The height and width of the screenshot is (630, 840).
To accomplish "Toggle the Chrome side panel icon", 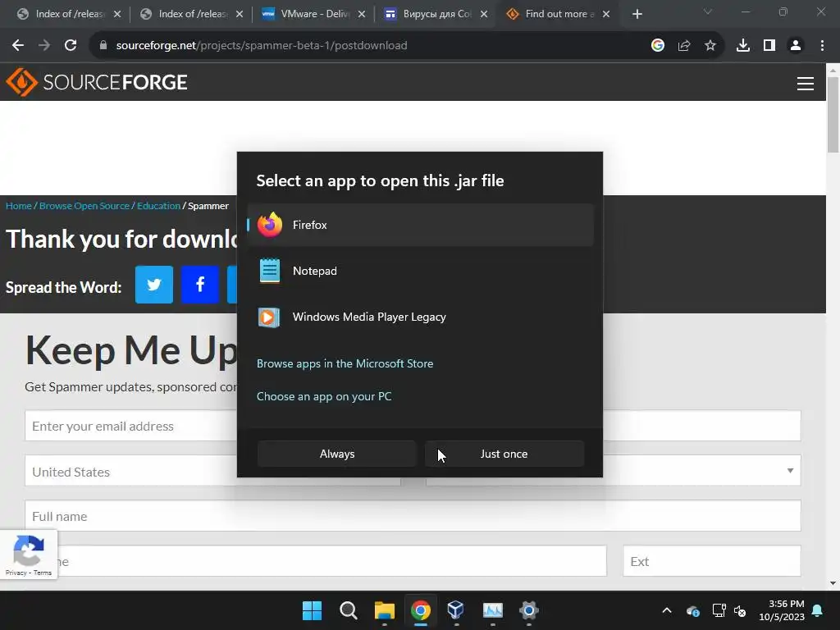I will click(x=769, y=46).
